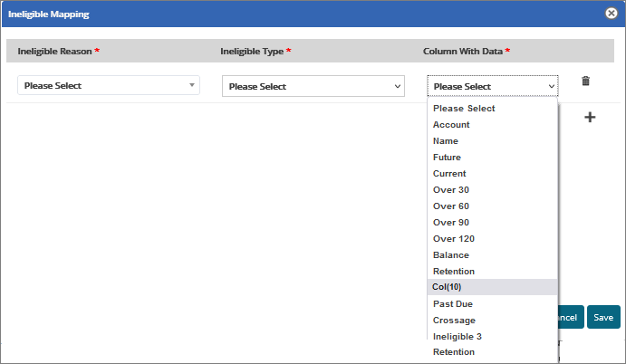Close the Ineligible Mapping dialog

point(612,14)
